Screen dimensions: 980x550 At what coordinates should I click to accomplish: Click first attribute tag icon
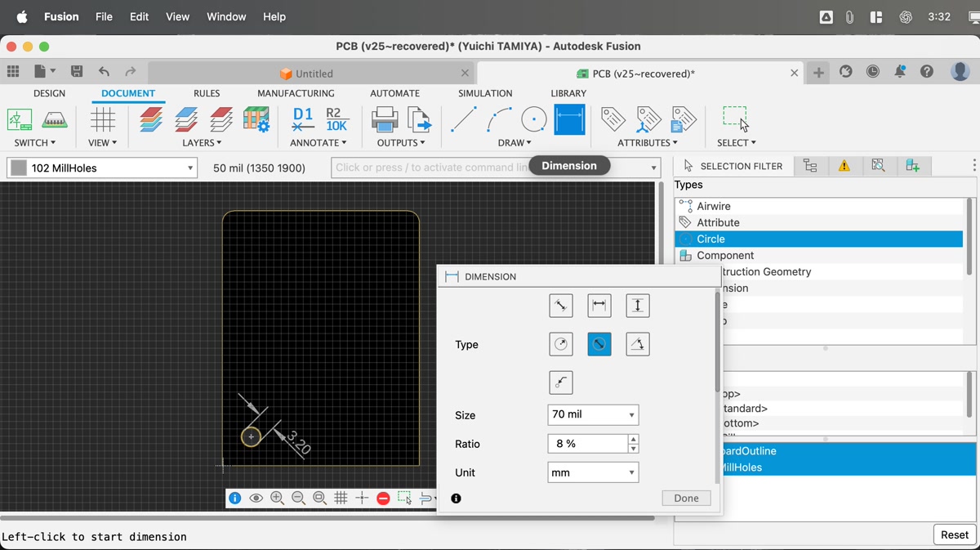point(613,120)
